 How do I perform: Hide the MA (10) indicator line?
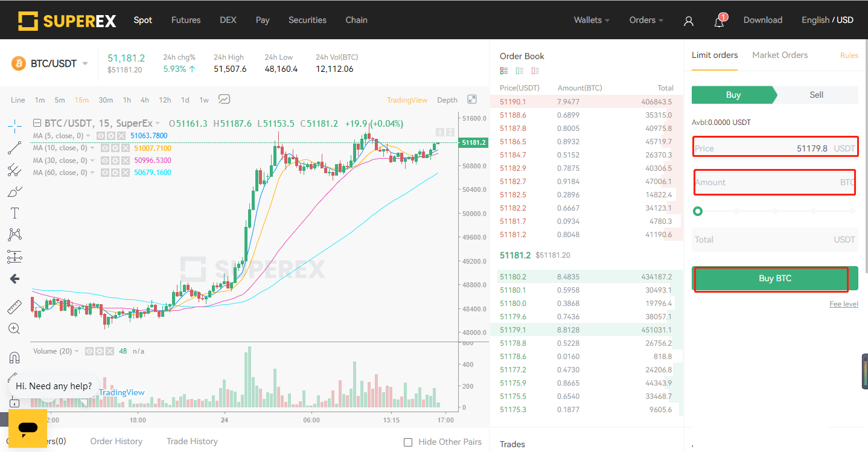pos(104,148)
